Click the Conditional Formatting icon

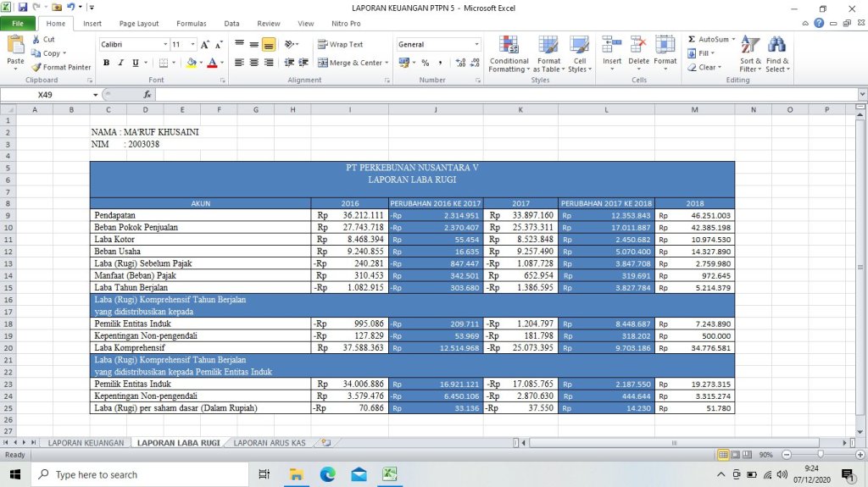pyautogui.click(x=509, y=46)
